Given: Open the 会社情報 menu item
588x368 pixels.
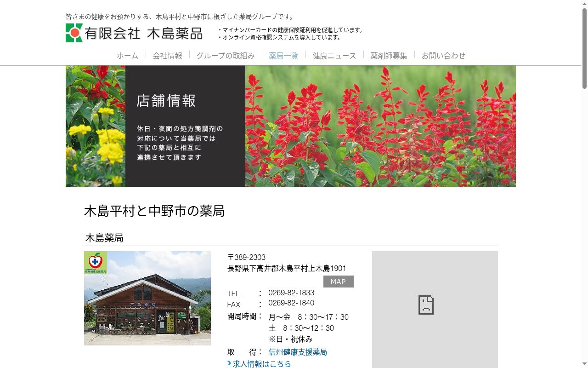Looking at the screenshot, I should (167, 56).
